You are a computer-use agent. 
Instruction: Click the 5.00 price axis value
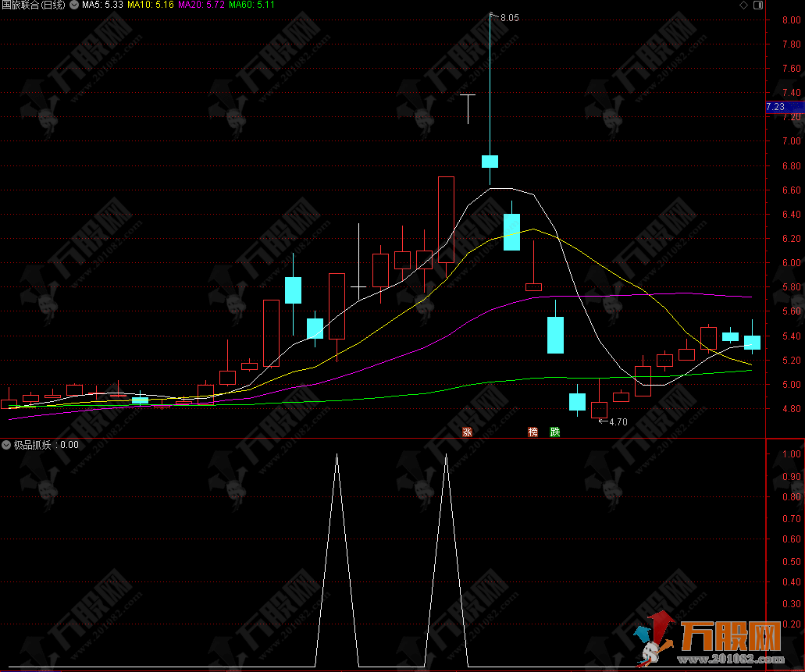coord(791,384)
